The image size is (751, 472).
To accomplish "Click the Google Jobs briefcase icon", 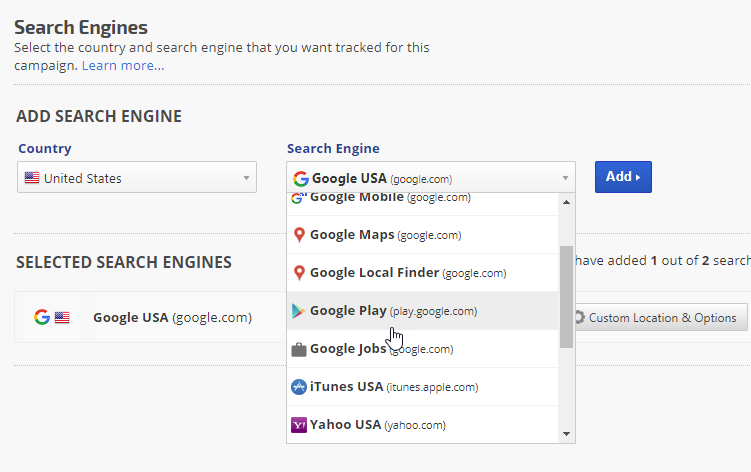I will pyautogui.click(x=298, y=349).
